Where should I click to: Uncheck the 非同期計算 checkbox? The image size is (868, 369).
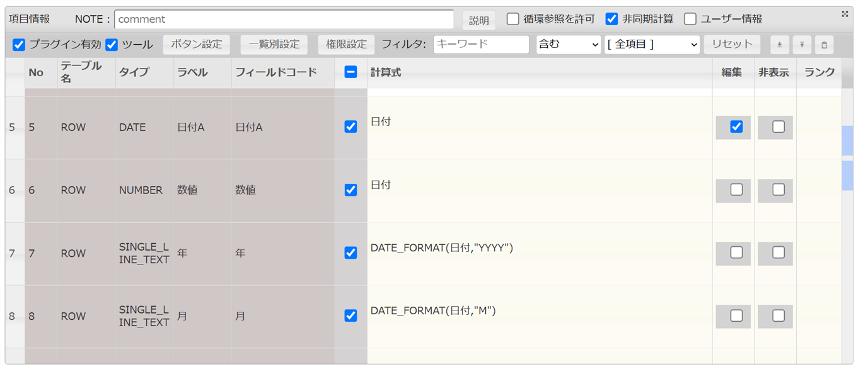click(x=611, y=19)
